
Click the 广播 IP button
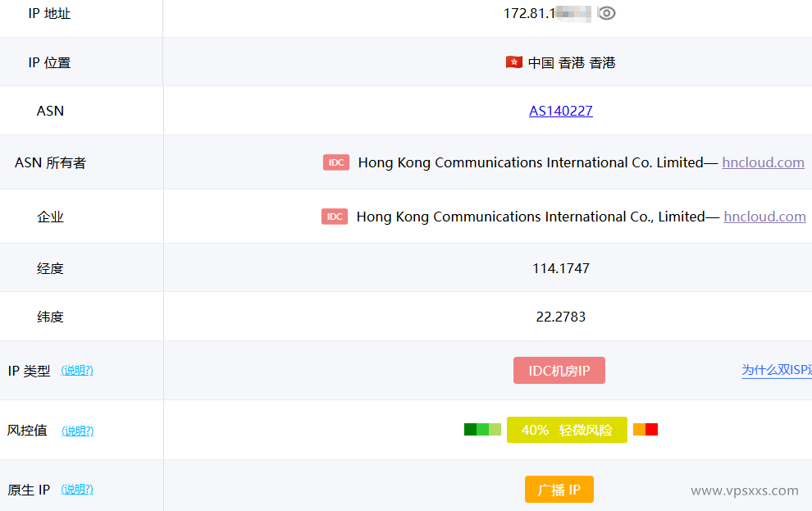pyautogui.click(x=559, y=489)
